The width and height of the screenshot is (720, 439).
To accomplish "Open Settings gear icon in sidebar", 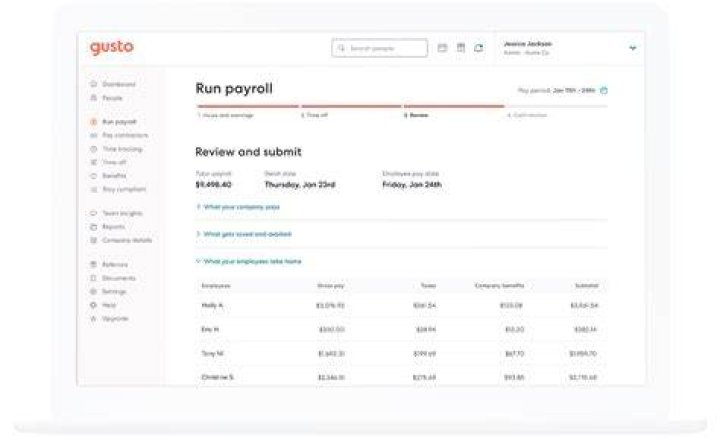I will [94, 292].
